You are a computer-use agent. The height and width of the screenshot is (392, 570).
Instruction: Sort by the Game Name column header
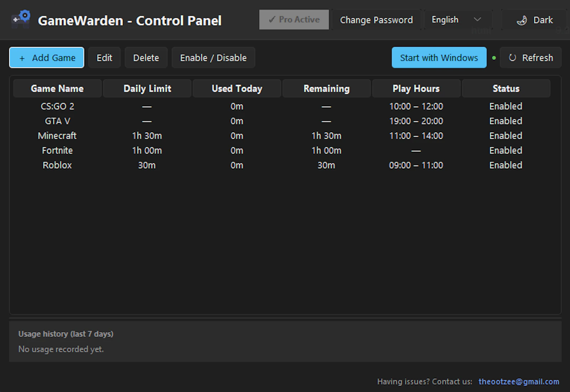tap(57, 88)
